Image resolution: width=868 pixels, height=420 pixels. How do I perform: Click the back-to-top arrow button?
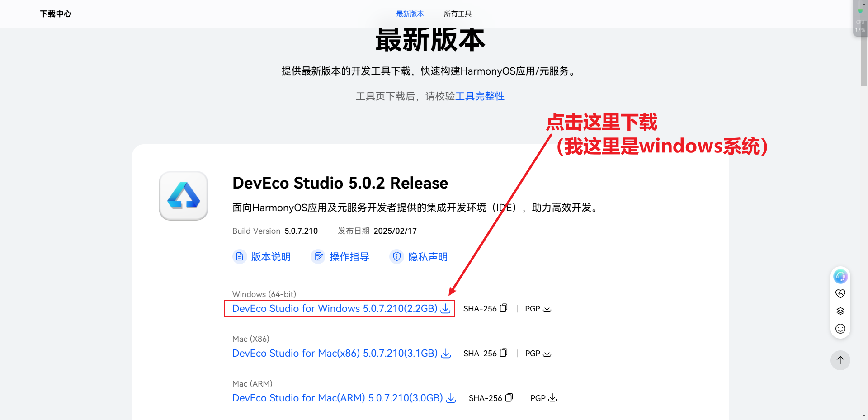[x=840, y=360]
